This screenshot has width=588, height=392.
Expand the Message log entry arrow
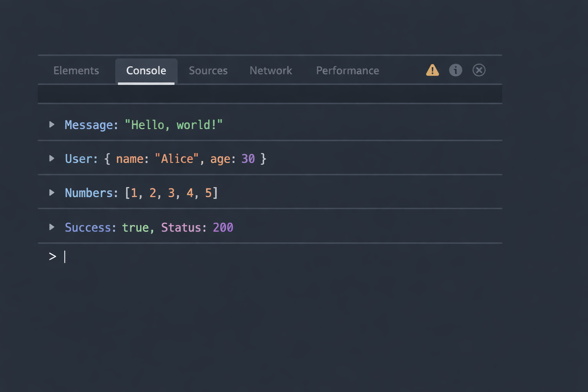pyautogui.click(x=52, y=124)
